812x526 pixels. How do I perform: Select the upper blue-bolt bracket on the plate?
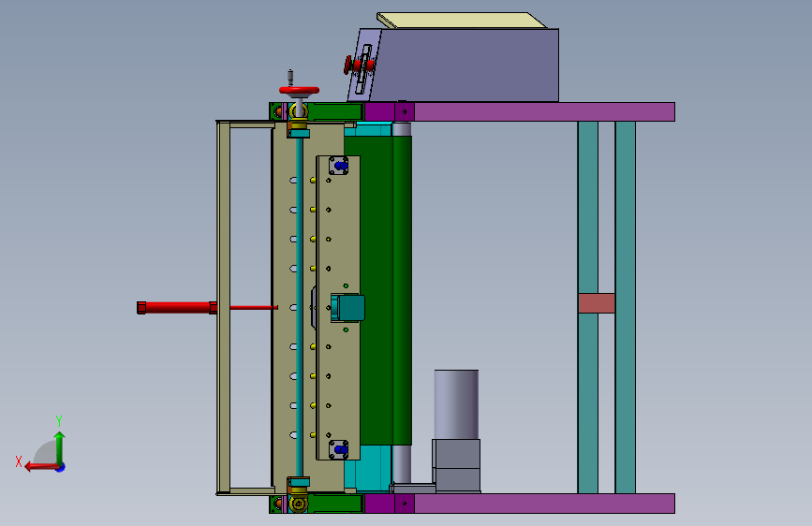339,166
